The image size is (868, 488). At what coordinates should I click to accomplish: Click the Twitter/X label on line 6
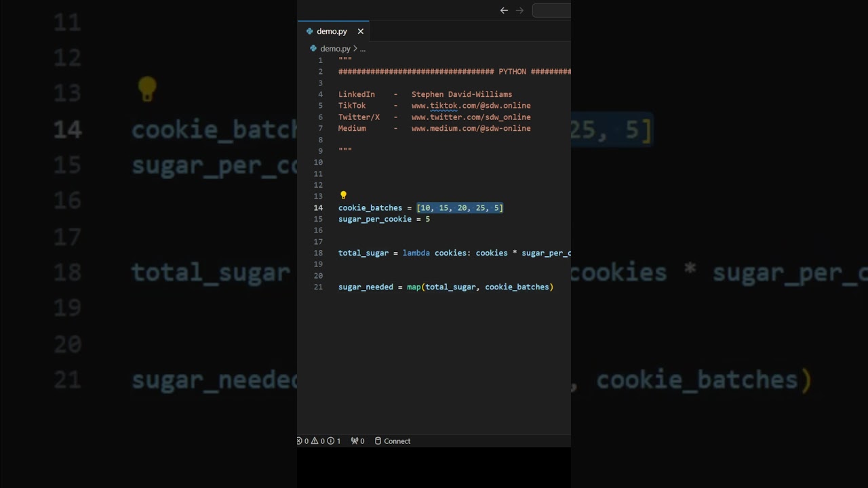pos(359,117)
